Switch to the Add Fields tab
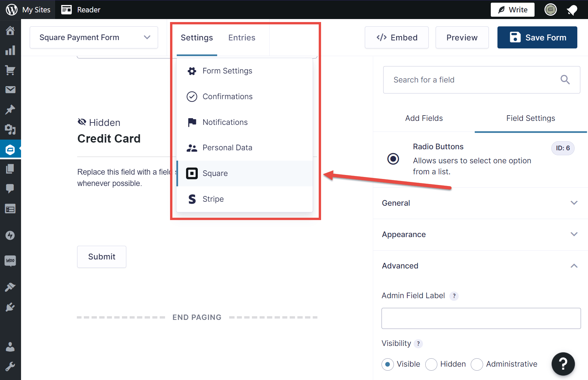Image resolution: width=588 pixels, height=380 pixels. pos(424,118)
